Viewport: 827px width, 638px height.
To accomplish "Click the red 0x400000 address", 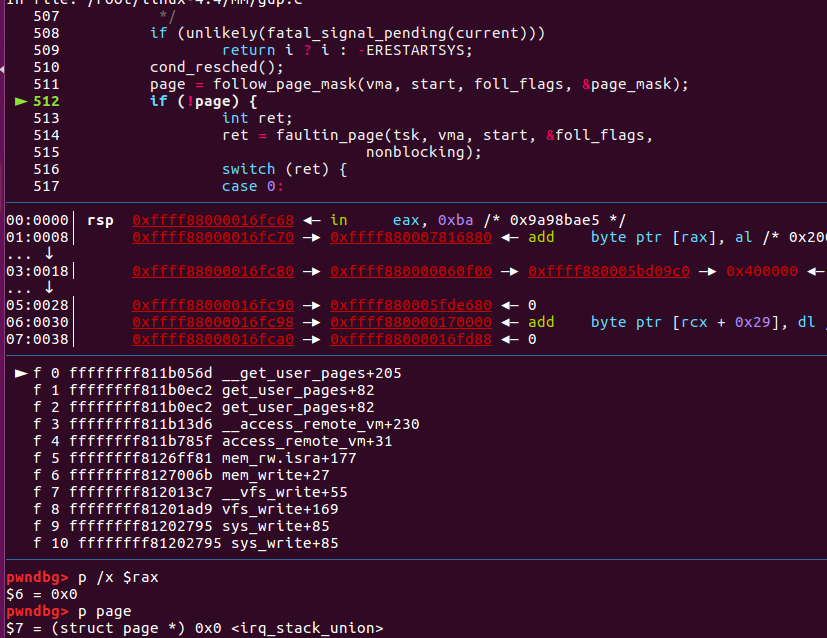I will tap(761, 271).
